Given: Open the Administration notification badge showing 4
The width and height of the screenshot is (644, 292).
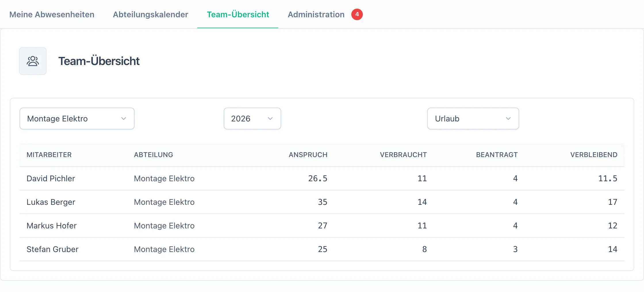Looking at the screenshot, I should click(357, 14).
